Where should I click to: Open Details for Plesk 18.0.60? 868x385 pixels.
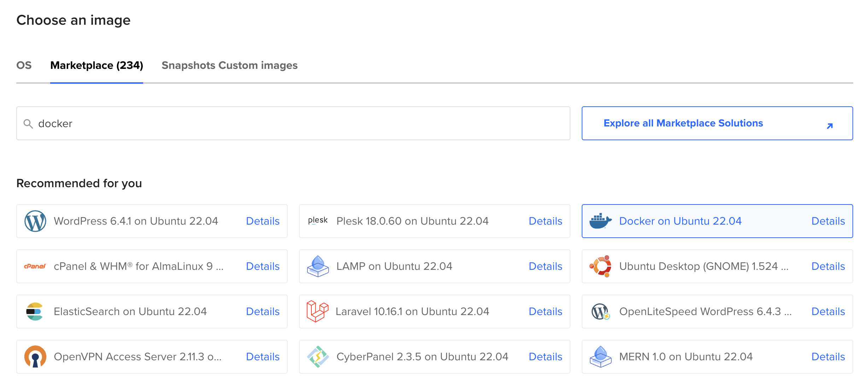[x=545, y=221]
